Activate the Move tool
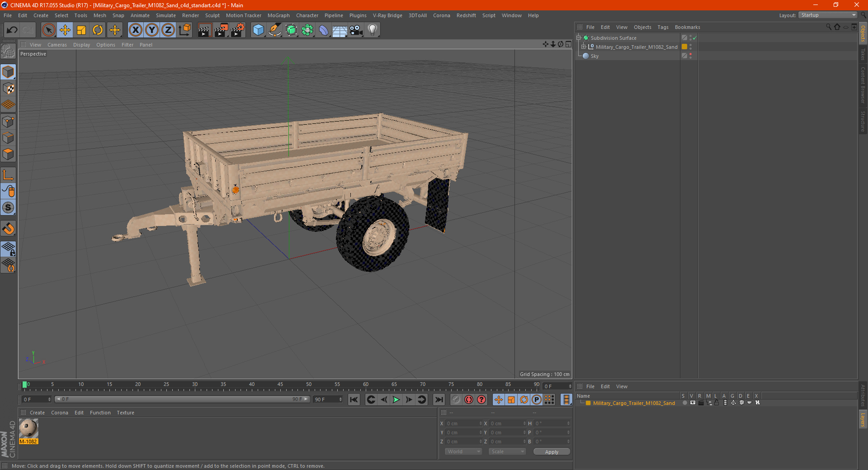Image resolution: width=868 pixels, height=470 pixels. point(65,30)
